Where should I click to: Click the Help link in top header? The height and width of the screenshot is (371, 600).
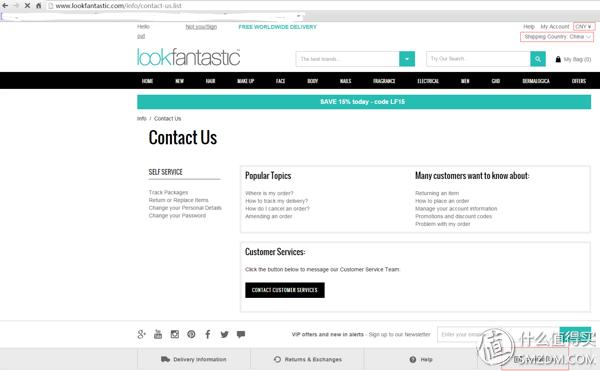pos(529,26)
